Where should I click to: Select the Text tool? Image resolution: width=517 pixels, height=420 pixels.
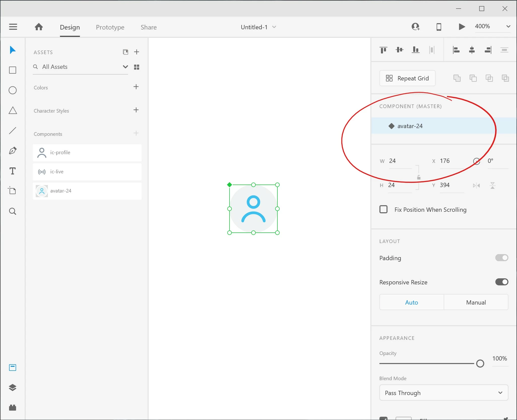[x=13, y=171]
